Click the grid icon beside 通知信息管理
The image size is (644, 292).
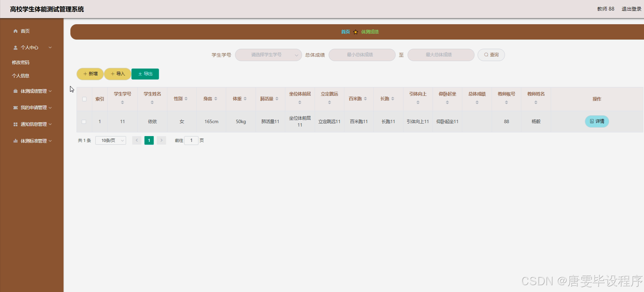[x=15, y=124]
